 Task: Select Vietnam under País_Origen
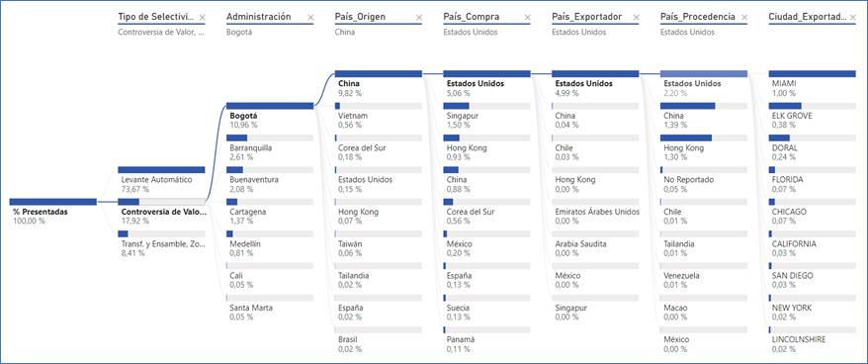pyautogui.click(x=379, y=115)
